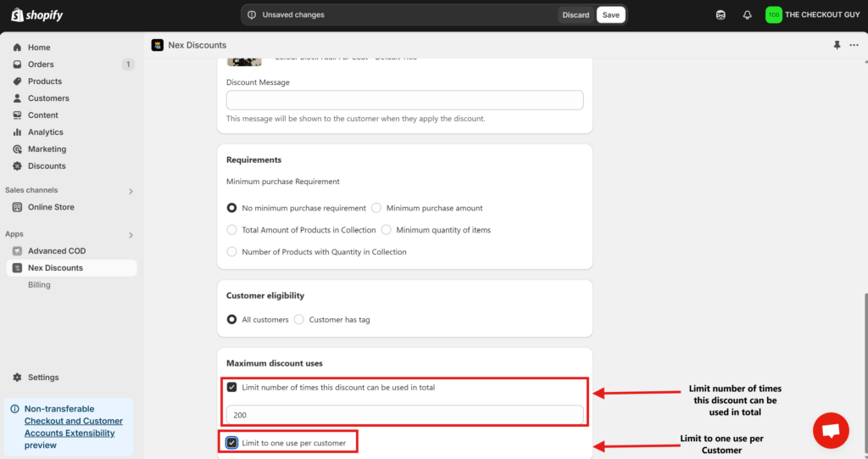The height and width of the screenshot is (459, 868).
Task: Click the TCO store avatar
Action: click(773, 15)
